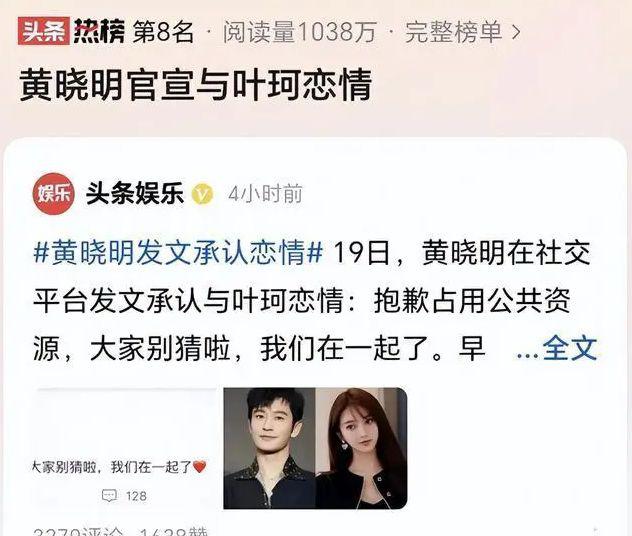Viewport: 632px width, 536px height.
Task: Tap the comment bubble icon beside 128
Action: pos(109,495)
